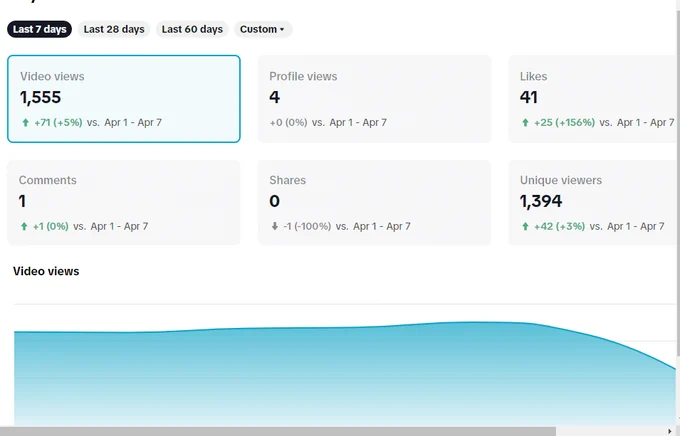Viewport: 680px width, 436px height.
Task: Click the 41 likes value
Action: (529, 97)
